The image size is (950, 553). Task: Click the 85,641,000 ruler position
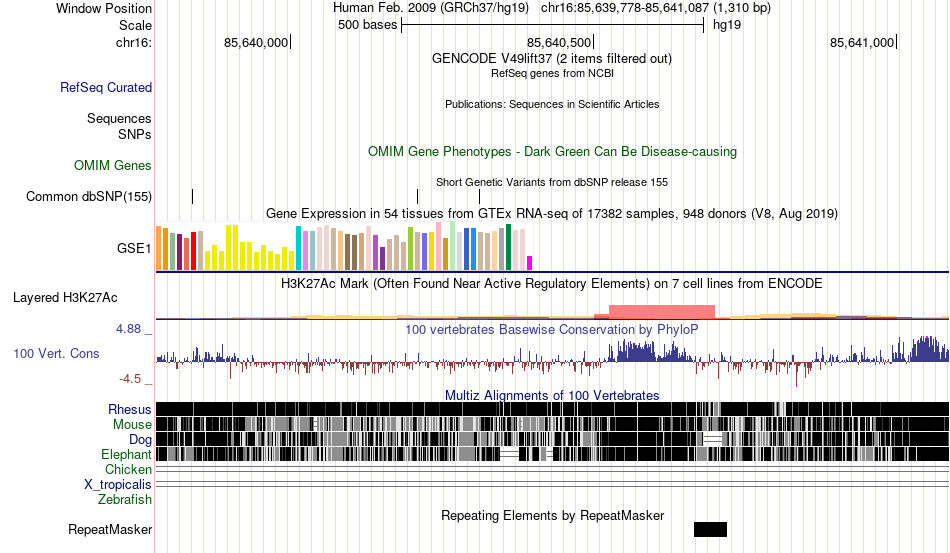tap(862, 42)
